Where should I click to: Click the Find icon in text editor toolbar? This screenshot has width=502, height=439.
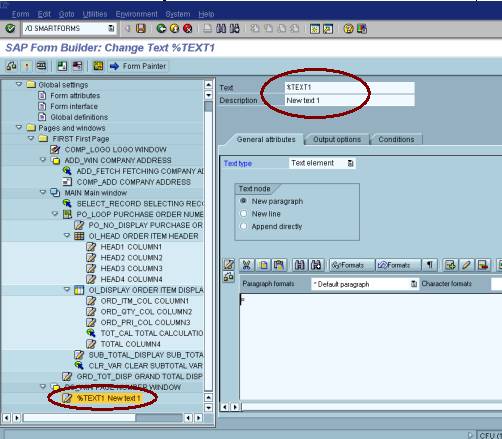tap(299, 265)
